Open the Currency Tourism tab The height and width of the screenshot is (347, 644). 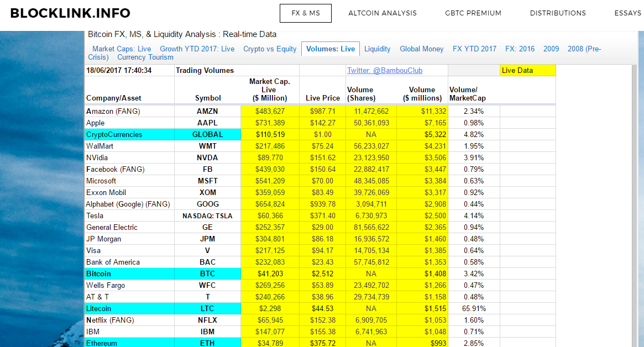[145, 57]
